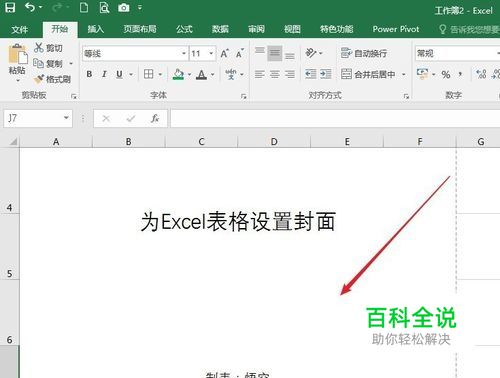Go to the 审阅 ribbon tab
Image resolution: width=500 pixels, height=378 pixels.
pos(256,29)
